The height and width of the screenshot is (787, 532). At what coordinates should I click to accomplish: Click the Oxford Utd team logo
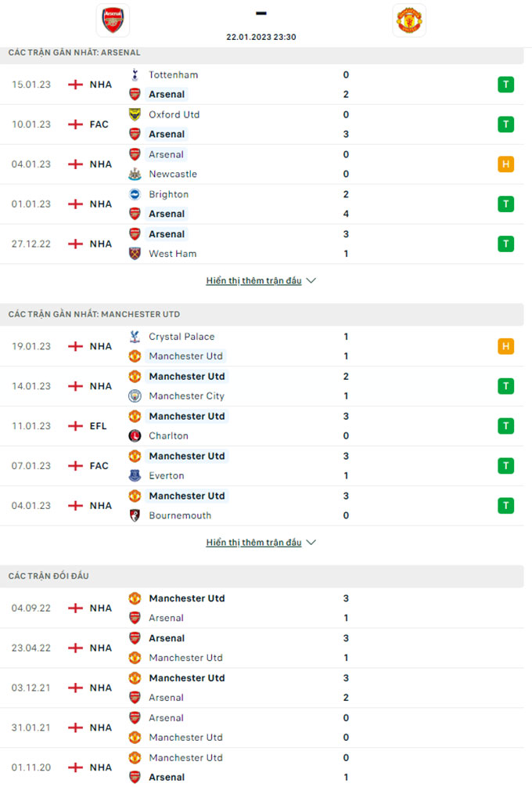coord(135,114)
